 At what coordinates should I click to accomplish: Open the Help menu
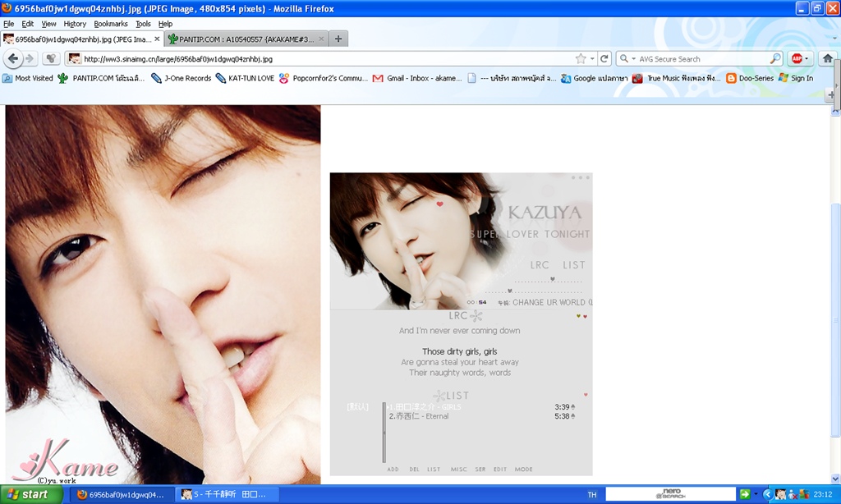pyautogui.click(x=165, y=24)
